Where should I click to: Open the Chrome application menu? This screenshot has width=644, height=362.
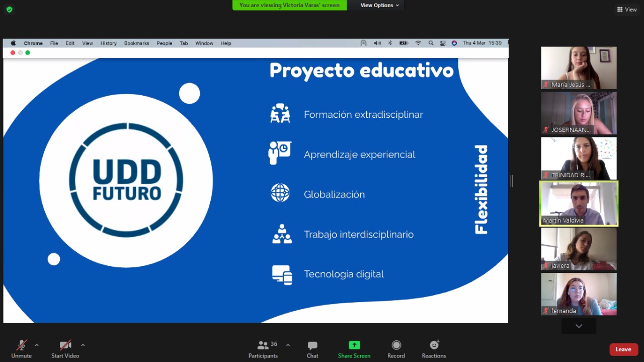click(33, 43)
